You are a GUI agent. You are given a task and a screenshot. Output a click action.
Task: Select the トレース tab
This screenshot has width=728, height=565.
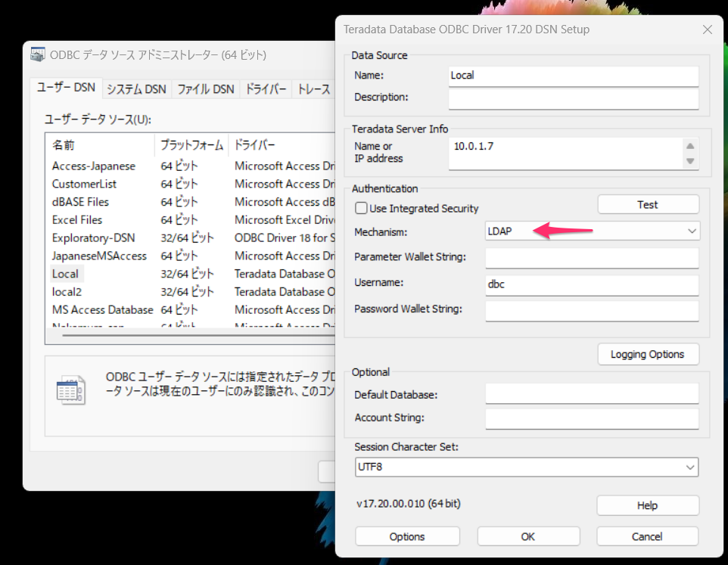[x=314, y=89]
